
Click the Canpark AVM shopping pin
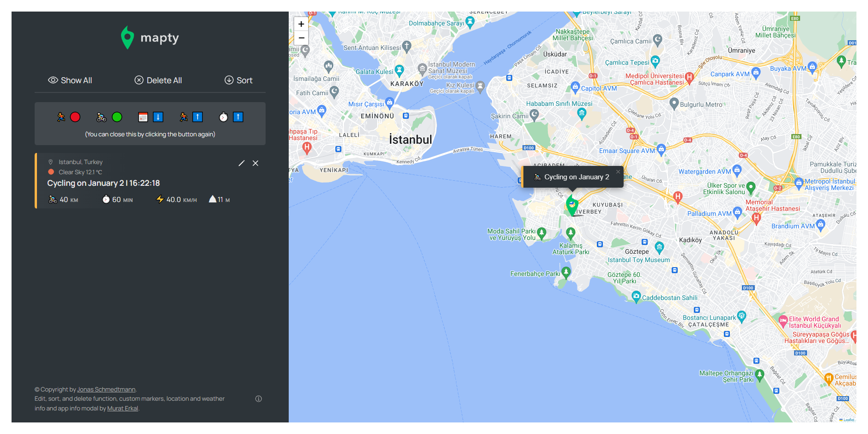click(x=756, y=73)
